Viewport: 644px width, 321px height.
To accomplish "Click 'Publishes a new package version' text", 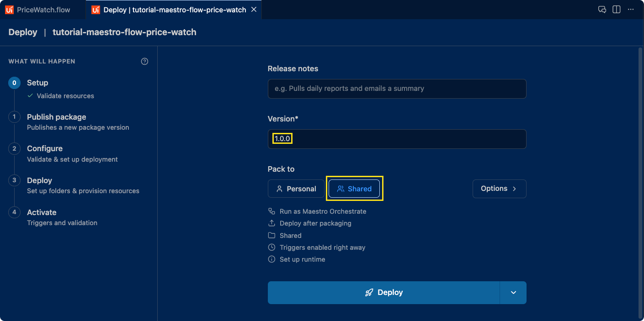I will coord(78,127).
